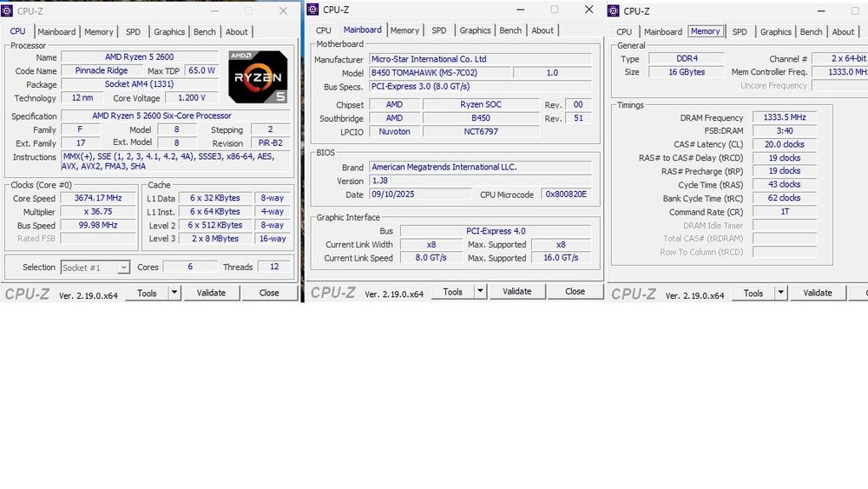Click Validate button in Memory window
The height and width of the screenshot is (489, 868).
coord(818,293)
